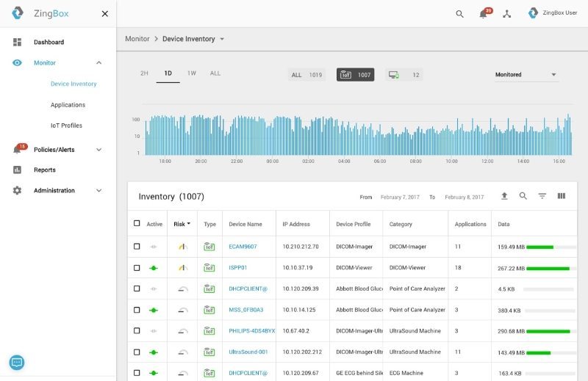Check the box for ECAM9607 row

(137, 247)
